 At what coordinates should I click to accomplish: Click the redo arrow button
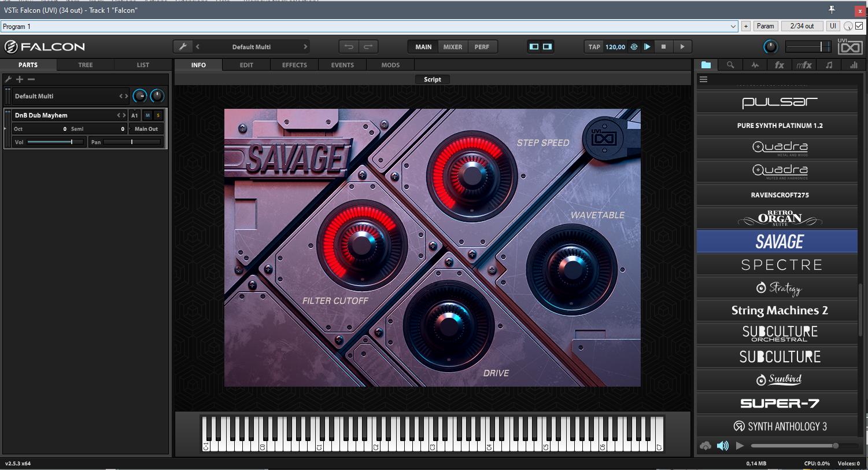[368, 47]
